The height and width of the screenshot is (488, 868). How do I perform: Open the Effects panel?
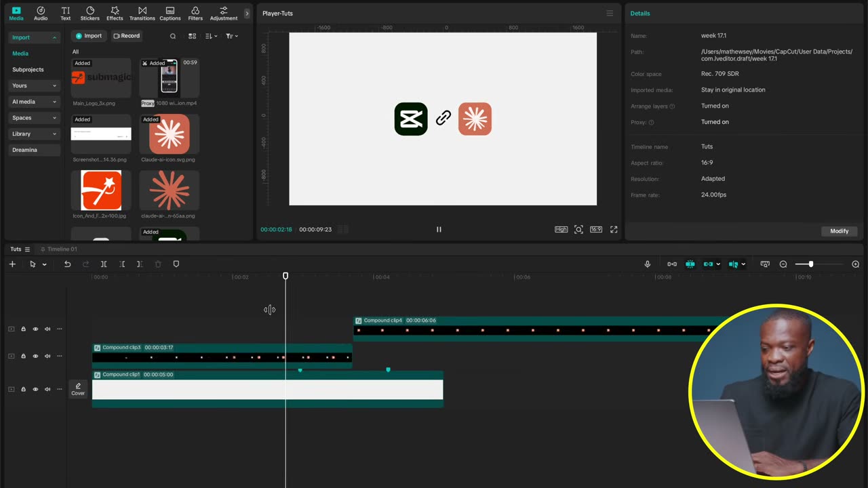point(115,13)
